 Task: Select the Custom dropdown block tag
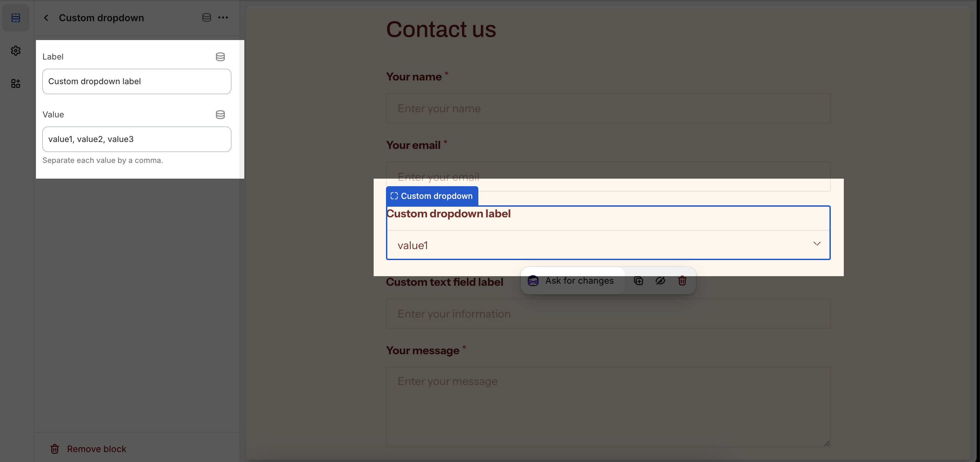432,196
